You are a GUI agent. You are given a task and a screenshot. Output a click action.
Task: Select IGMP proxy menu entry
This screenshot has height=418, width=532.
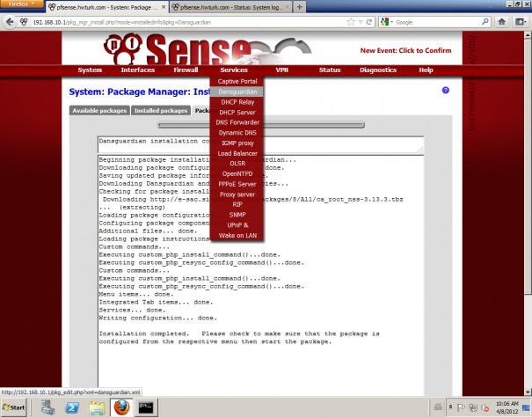point(237,143)
